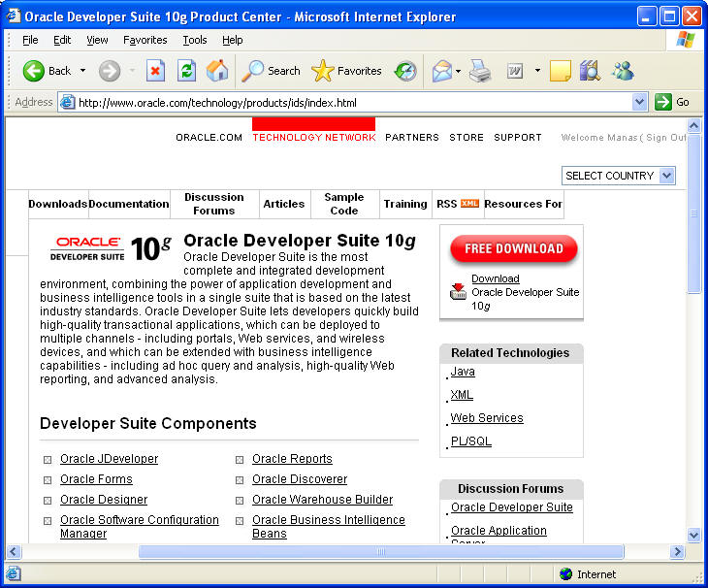Open the Favorites star button

346,71
